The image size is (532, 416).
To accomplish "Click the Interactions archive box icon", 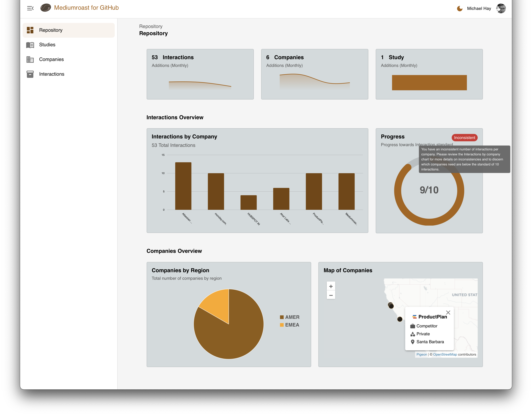I will 30,74.
